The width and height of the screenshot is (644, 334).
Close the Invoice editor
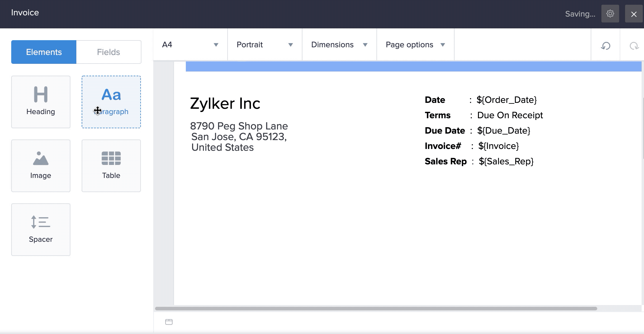pos(634,14)
